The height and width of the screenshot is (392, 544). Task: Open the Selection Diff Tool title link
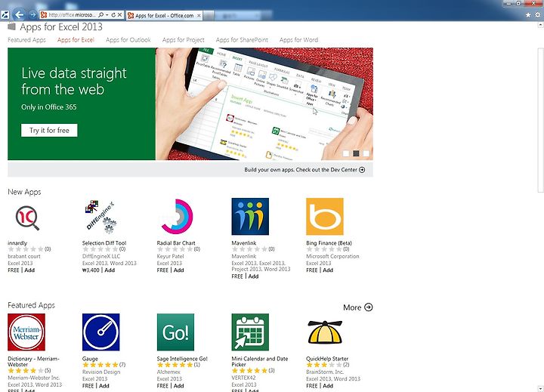(x=104, y=243)
